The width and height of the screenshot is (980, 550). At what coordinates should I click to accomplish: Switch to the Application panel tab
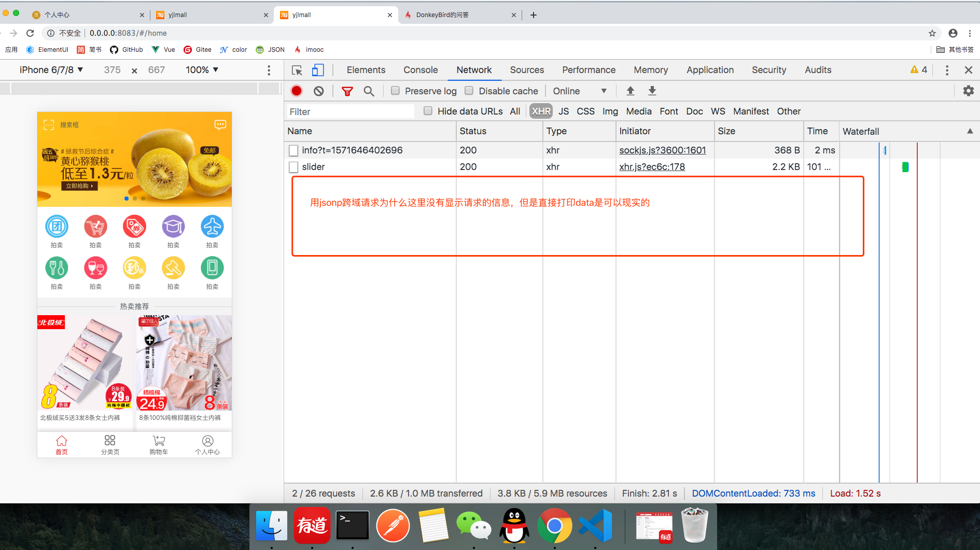(710, 70)
